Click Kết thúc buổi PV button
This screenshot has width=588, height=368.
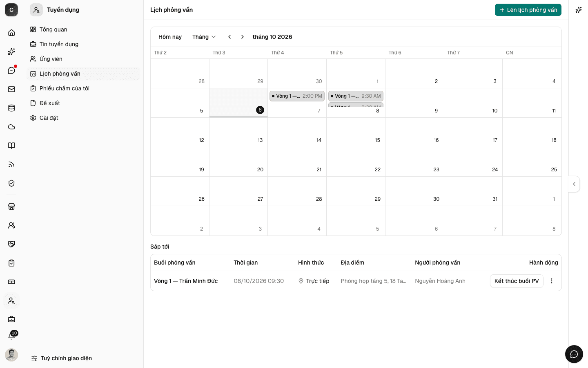(517, 281)
